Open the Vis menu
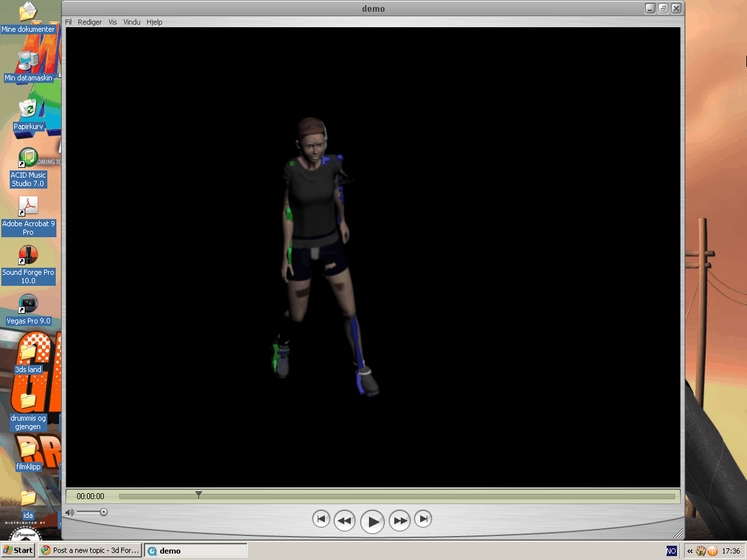This screenshot has height=560, width=747. pyautogui.click(x=112, y=22)
